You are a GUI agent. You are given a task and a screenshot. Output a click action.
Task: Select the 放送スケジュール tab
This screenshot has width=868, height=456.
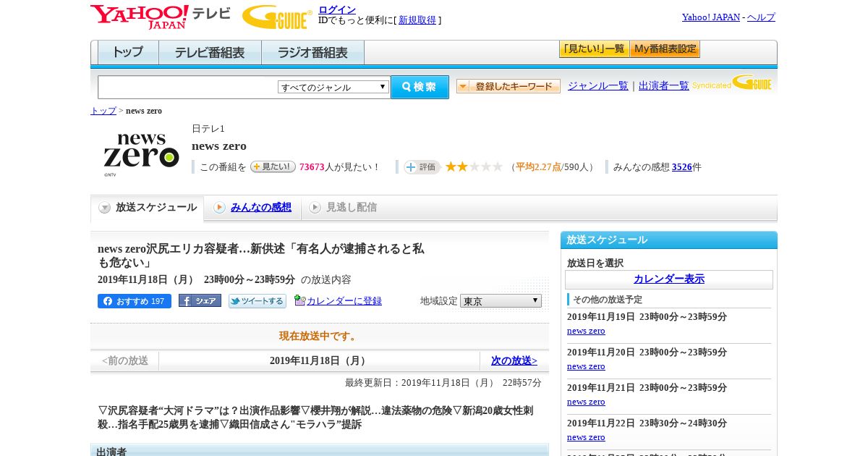tap(148, 208)
